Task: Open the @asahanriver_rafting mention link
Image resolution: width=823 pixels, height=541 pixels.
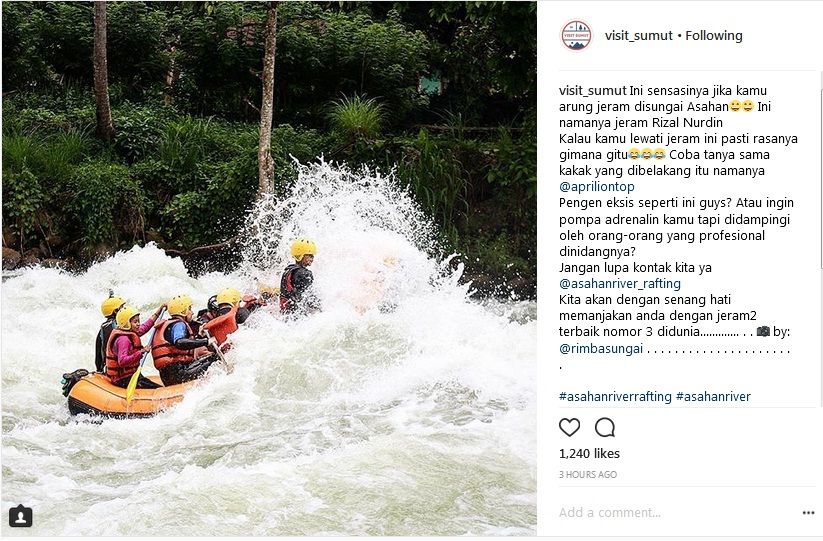Action: (x=620, y=284)
